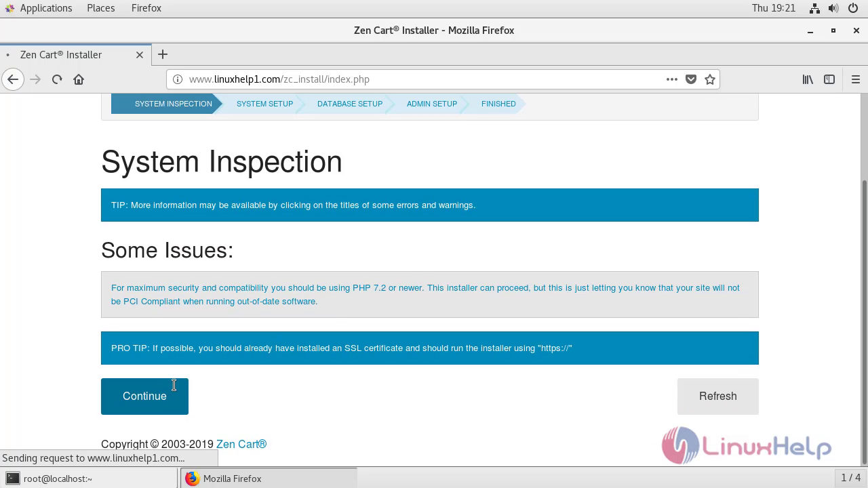The width and height of the screenshot is (868, 488).
Task: Click the TIP more information banner
Action: pyautogui.click(x=430, y=205)
